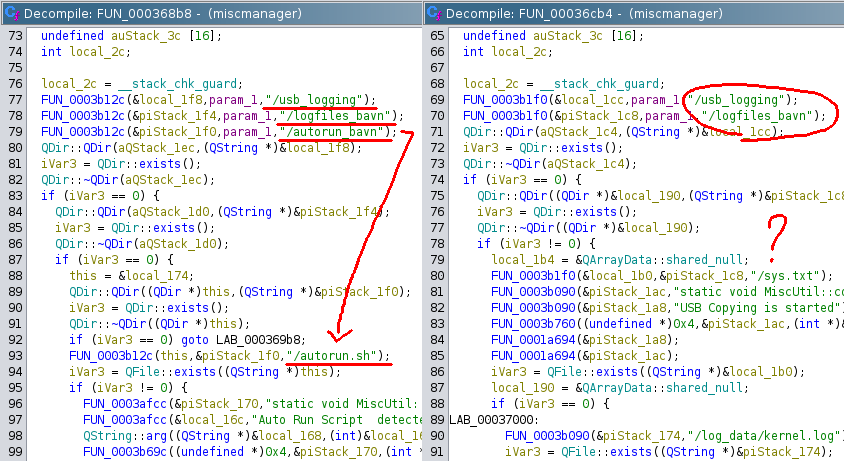844x461 pixels.
Task: Click QArrayData::shared_null assigned to local_1b4
Action: tap(662, 260)
